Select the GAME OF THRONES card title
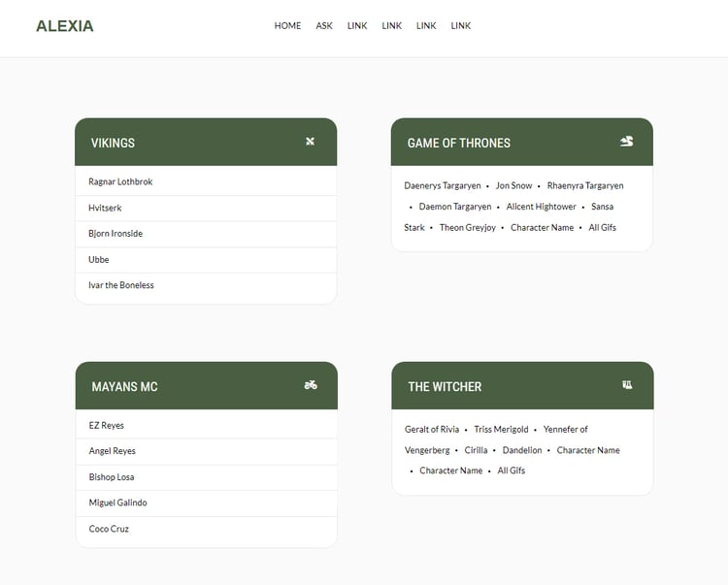Viewport: 728px width, 585px height. coord(459,143)
